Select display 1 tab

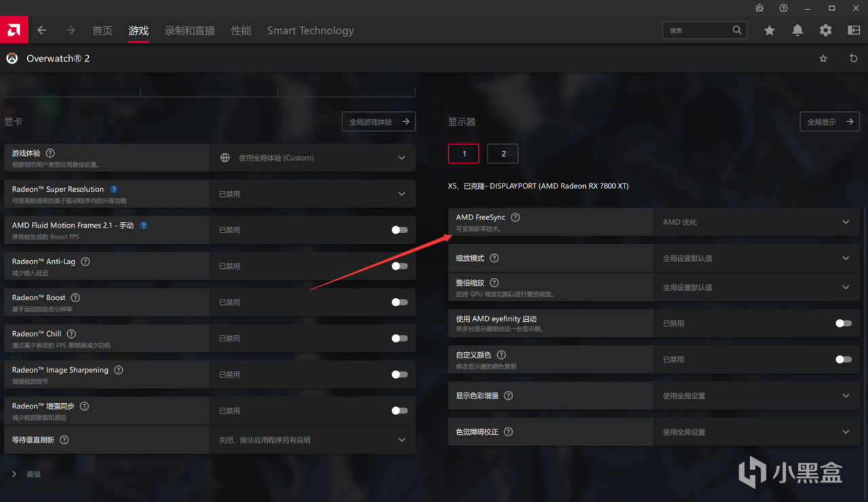(x=464, y=154)
